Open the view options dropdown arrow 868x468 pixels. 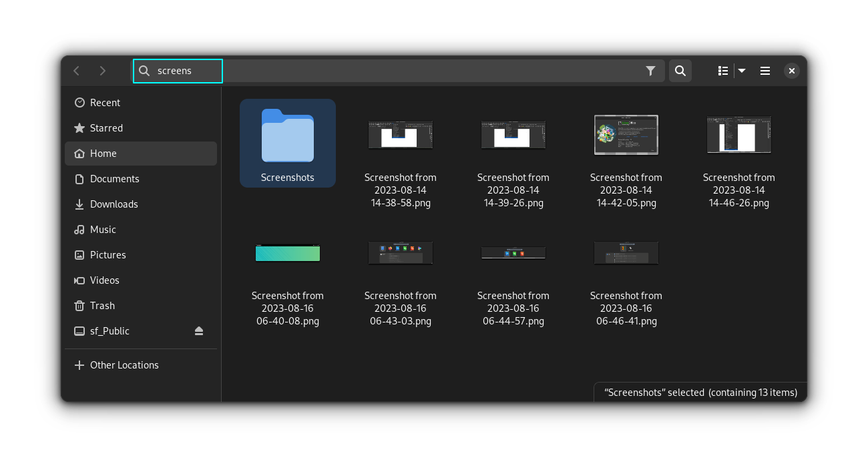(741, 71)
